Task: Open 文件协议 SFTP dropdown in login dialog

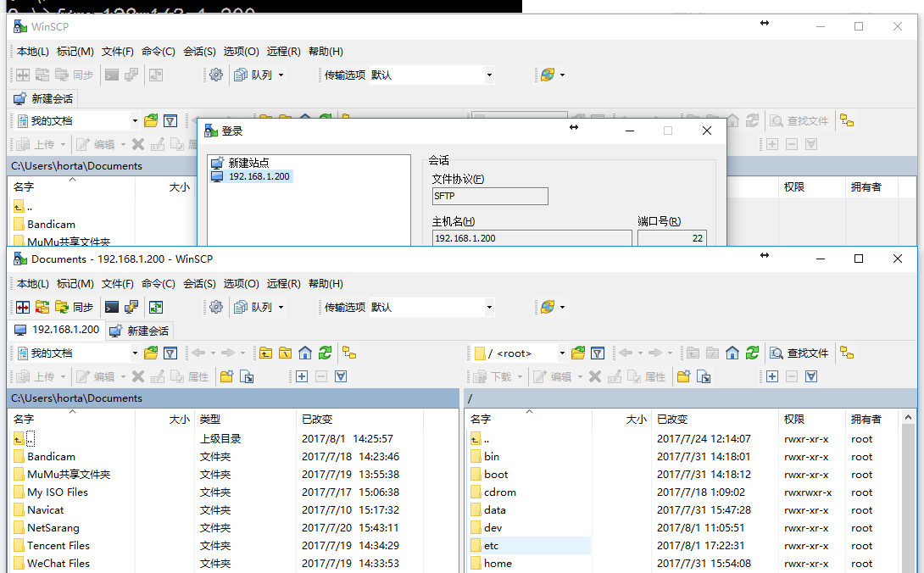Action: coord(490,196)
